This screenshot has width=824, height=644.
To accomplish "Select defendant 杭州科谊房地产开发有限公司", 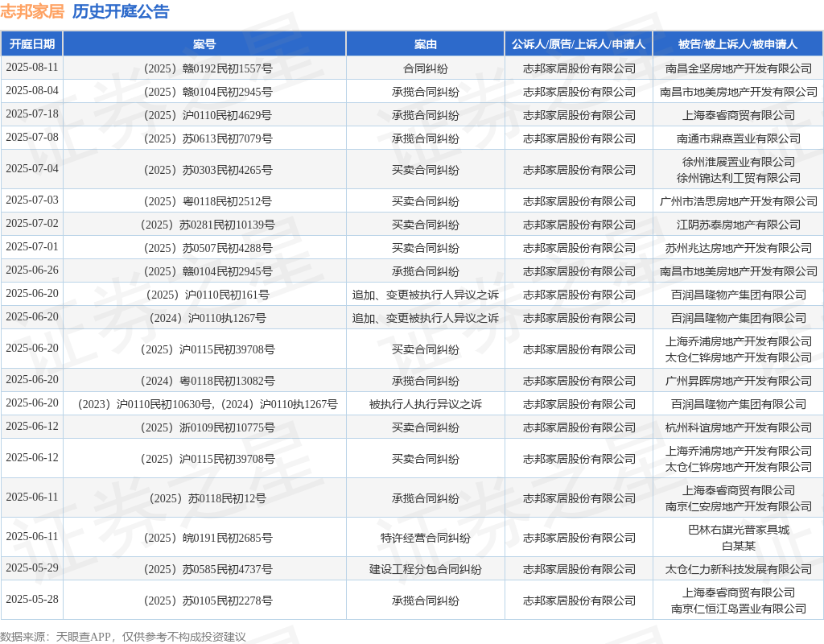I will coord(739,428).
